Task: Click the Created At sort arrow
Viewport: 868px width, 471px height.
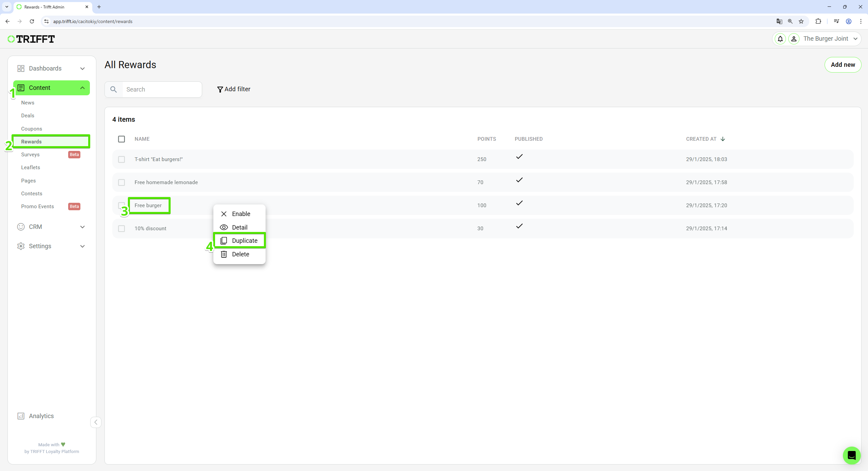Action: click(x=723, y=139)
